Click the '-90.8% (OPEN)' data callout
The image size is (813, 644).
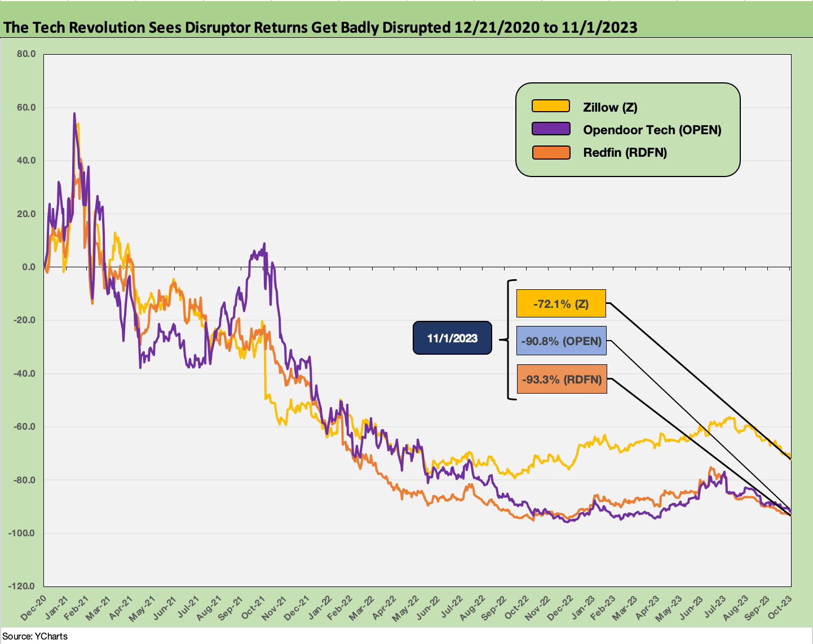coord(561,341)
